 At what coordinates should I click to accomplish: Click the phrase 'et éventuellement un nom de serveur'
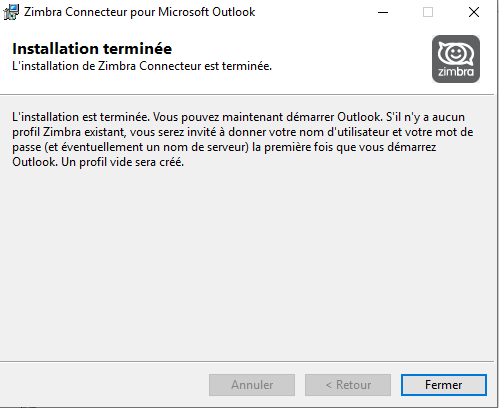click(147, 147)
